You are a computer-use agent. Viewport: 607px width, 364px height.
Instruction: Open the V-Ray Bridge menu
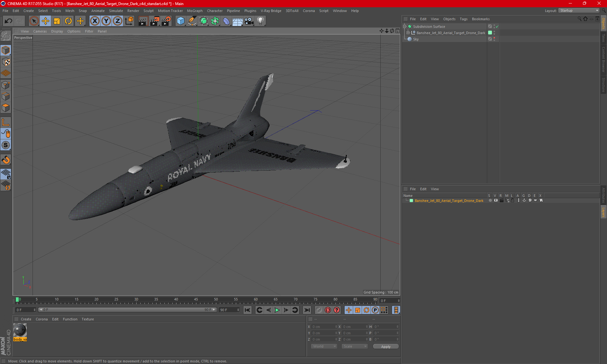[271, 11]
